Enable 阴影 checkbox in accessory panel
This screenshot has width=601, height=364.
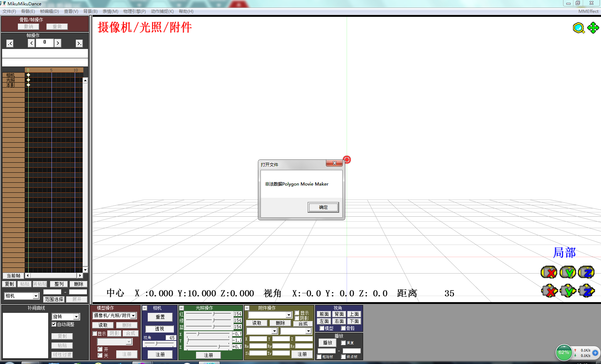click(x=297, y=318)
